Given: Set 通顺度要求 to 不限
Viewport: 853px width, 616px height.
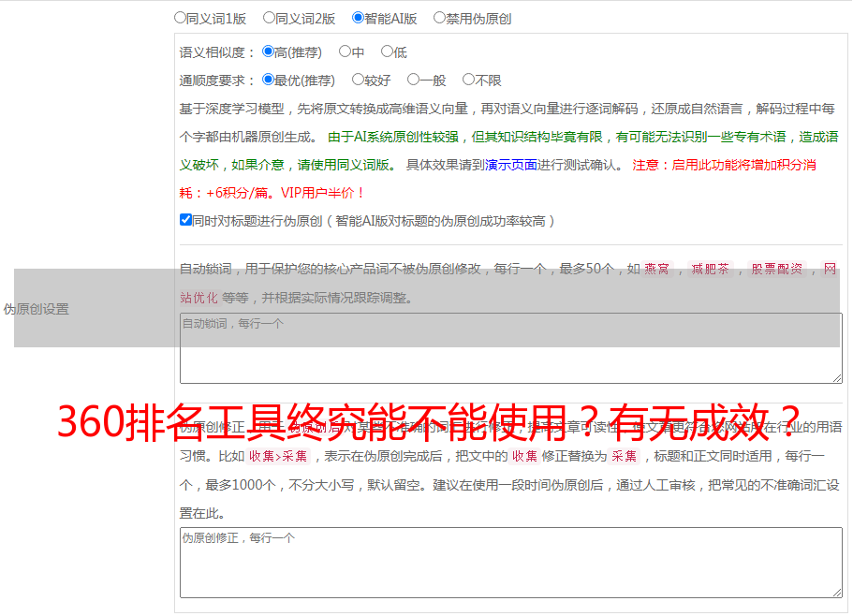Looking at the screenshot, I should point(468,80).
